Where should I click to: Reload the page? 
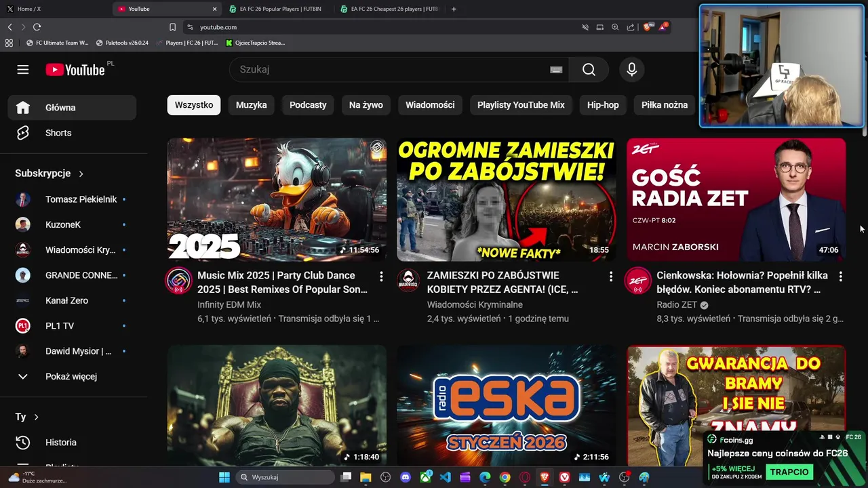[x=37, y=27]
